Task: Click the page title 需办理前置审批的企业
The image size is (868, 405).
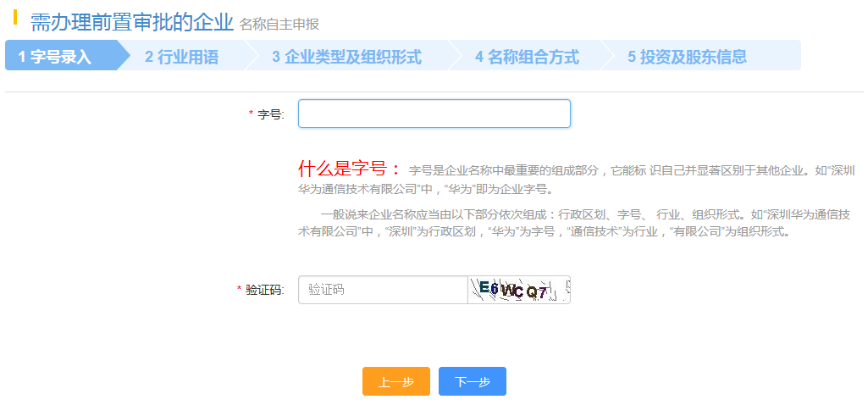Action: tap(131, 22)
